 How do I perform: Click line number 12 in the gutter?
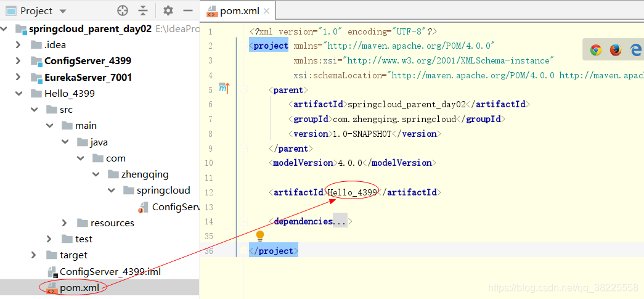pos(209,192)
